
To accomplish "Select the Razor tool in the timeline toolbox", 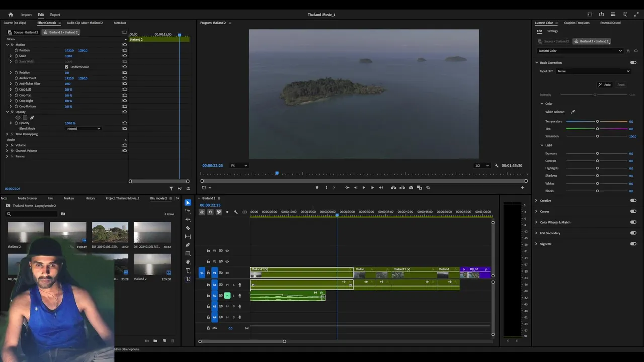I will [188, 228].
